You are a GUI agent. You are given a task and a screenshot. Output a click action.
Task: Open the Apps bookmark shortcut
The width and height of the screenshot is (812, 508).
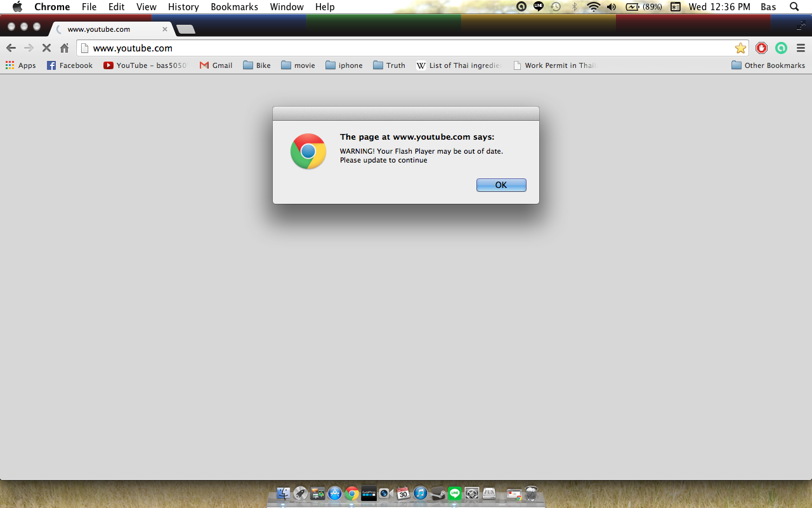(20, 65)
